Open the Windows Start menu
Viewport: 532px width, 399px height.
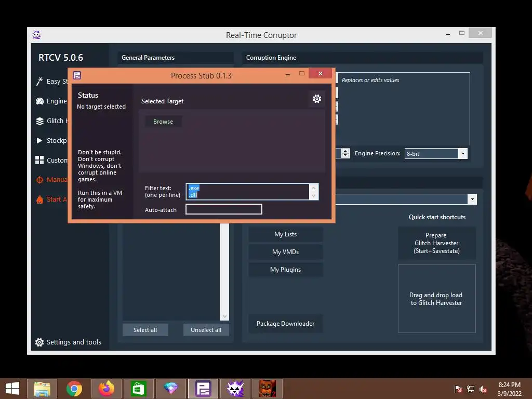12,389
